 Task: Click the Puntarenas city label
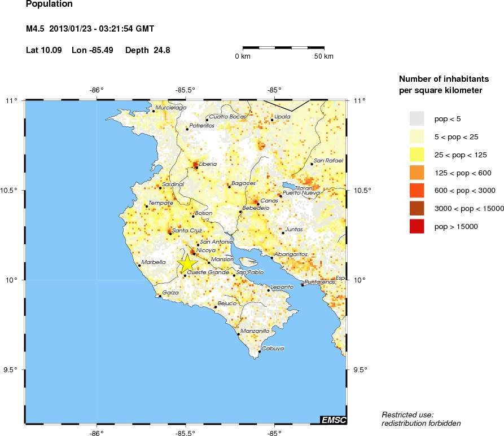[319, 282]
